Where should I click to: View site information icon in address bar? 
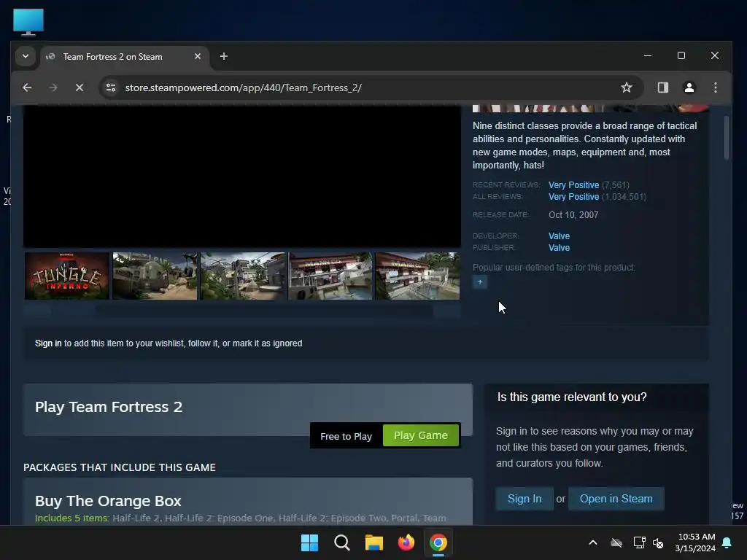pyautogui.click(x=111, y=87)
